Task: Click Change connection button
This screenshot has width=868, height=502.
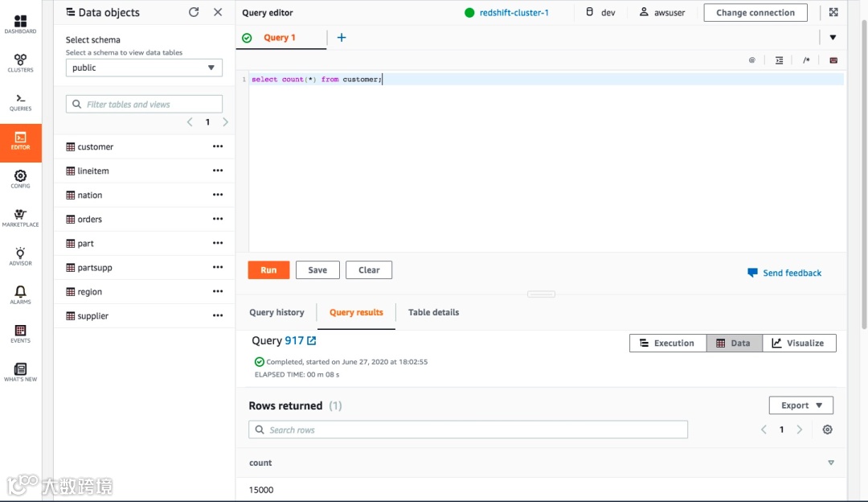Action: [x=755, y=12]
